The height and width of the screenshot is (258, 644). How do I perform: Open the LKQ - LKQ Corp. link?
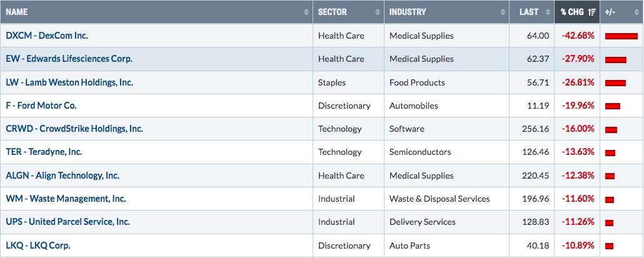click(38, 246)
